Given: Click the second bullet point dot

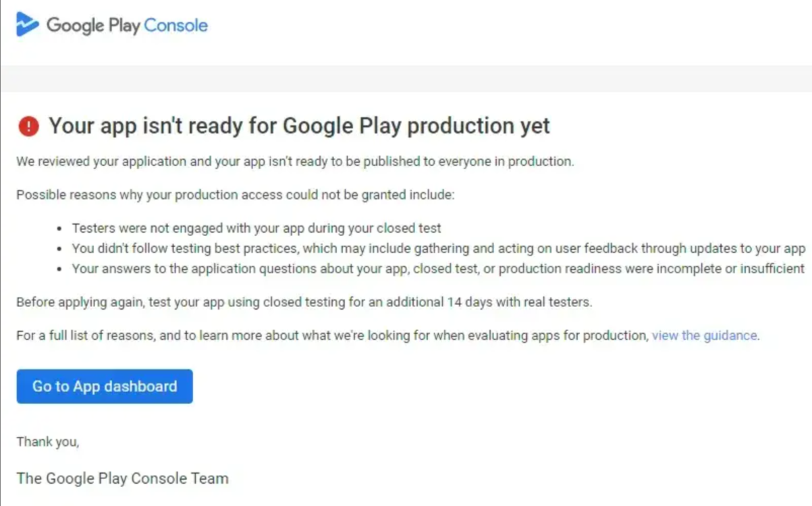Looking at the screenshot, I should click(60, 249).
